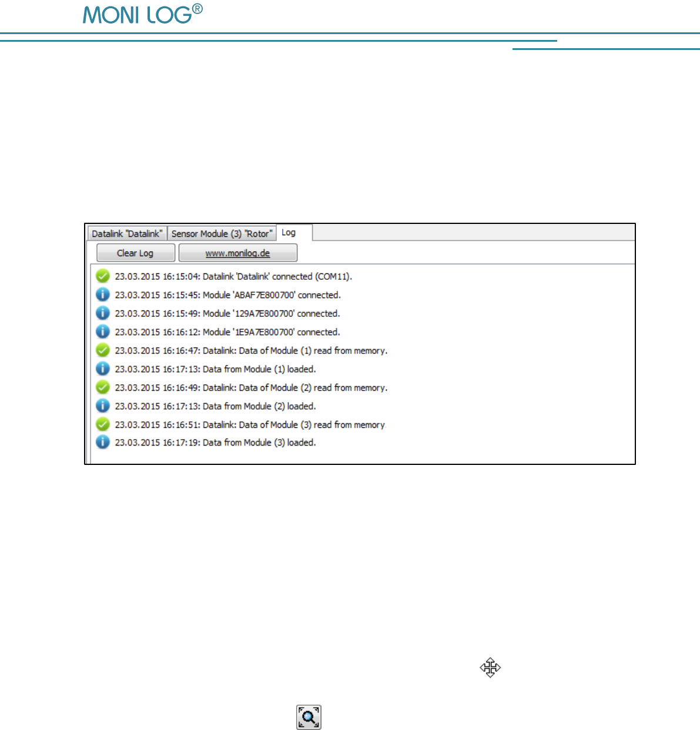The height and width of the screenshot is (730, 700).
Task: Open the www.monilog.de link button
Action: coord(237,253)
